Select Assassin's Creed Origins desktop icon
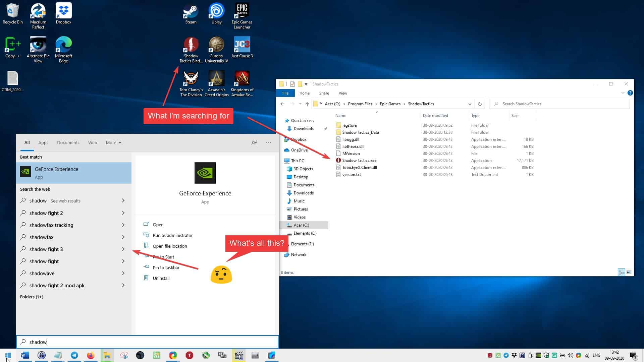The image size is (644, 362). tap(216, 83)
